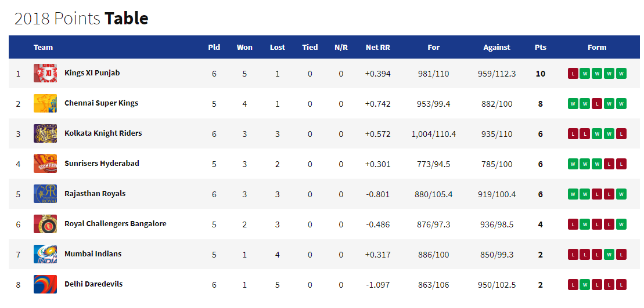Open the Chennai Super Kings team link
Image resolution: width=644 pixels, height=308 pixels.
click(x=101, y=103)
